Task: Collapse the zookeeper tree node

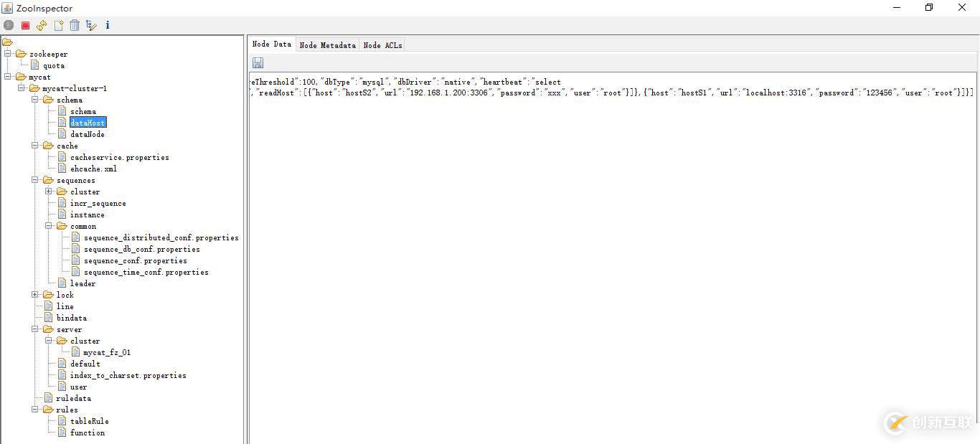Action: click(x=8, y=54)
